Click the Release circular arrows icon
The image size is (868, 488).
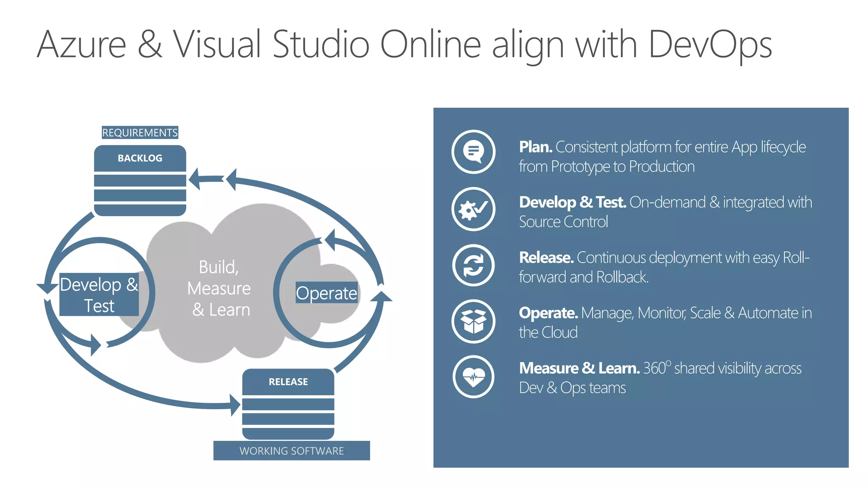(x=473, y=265)
